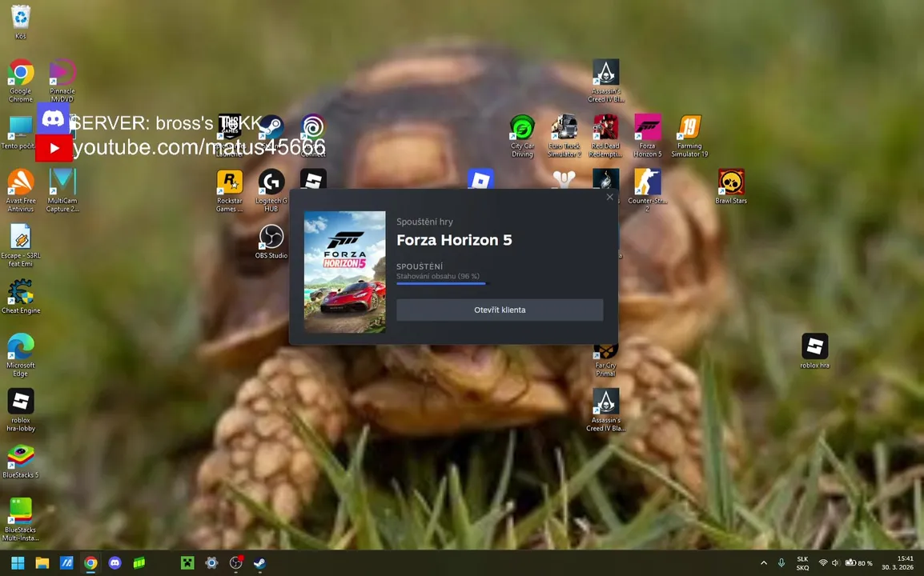Launch Forza Horizon 5 desktop shortcut
This screenshot has width=924, height=576.
pyautogui.click(x=648, y=136)
